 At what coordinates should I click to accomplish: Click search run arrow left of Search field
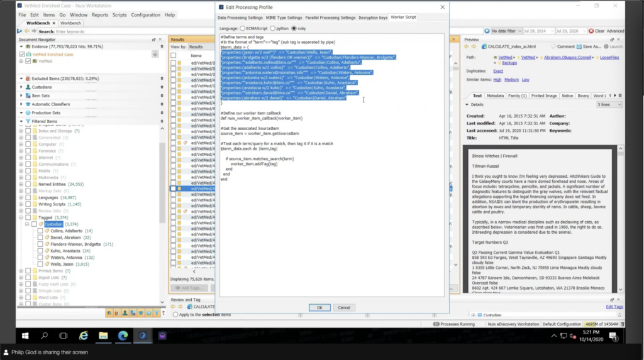(x=19, y=31)
